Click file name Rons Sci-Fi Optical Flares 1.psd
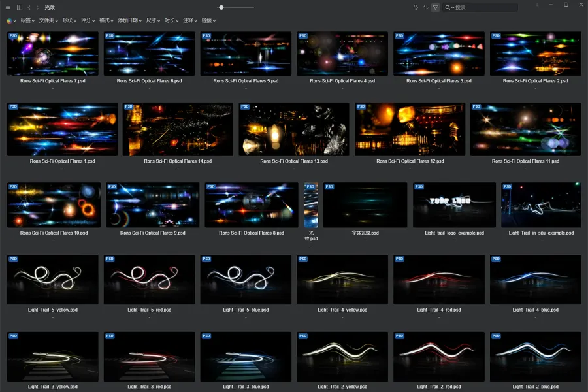 (62, 161)
